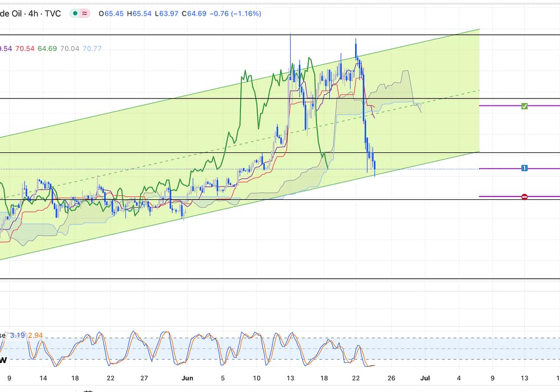Click the green checkmark take-profit marker
560x392 pixels.
click(524, 106)
